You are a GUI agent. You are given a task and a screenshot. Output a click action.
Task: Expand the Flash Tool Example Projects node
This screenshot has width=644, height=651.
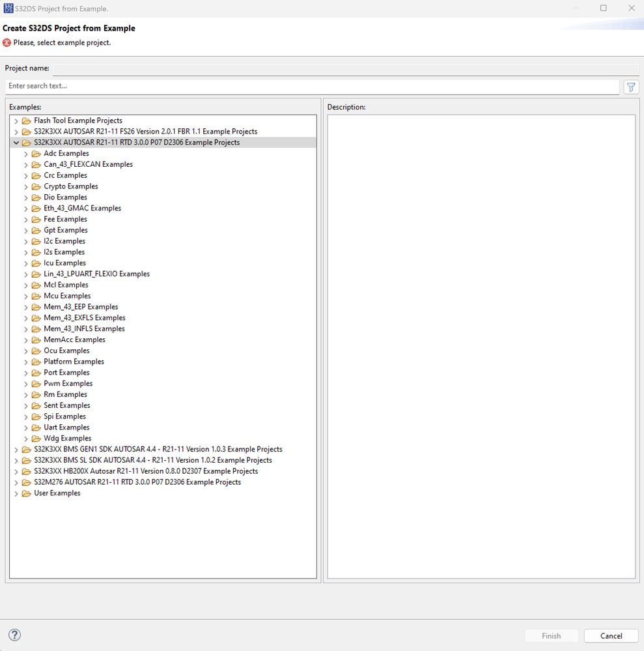click(x=16, y=121)
